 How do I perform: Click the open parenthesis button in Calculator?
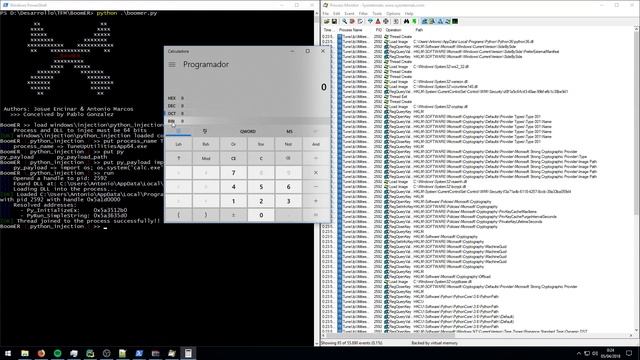178,215
